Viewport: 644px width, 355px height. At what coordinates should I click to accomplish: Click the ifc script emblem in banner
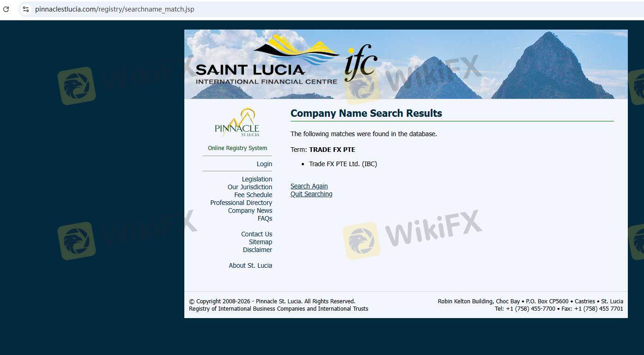tap(360, 63)
